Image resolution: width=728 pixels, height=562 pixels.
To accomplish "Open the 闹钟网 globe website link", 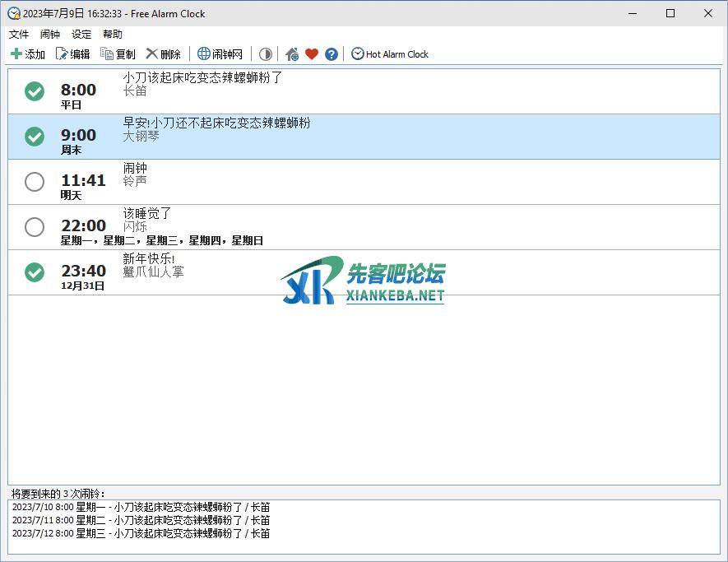I will coord(220,54).
